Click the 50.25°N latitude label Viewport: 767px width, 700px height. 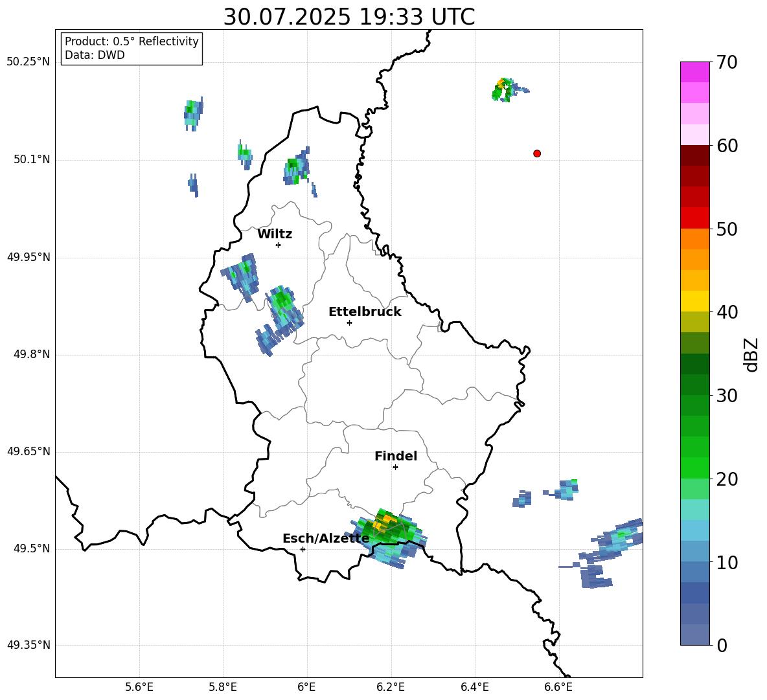[x=29, y=62]
